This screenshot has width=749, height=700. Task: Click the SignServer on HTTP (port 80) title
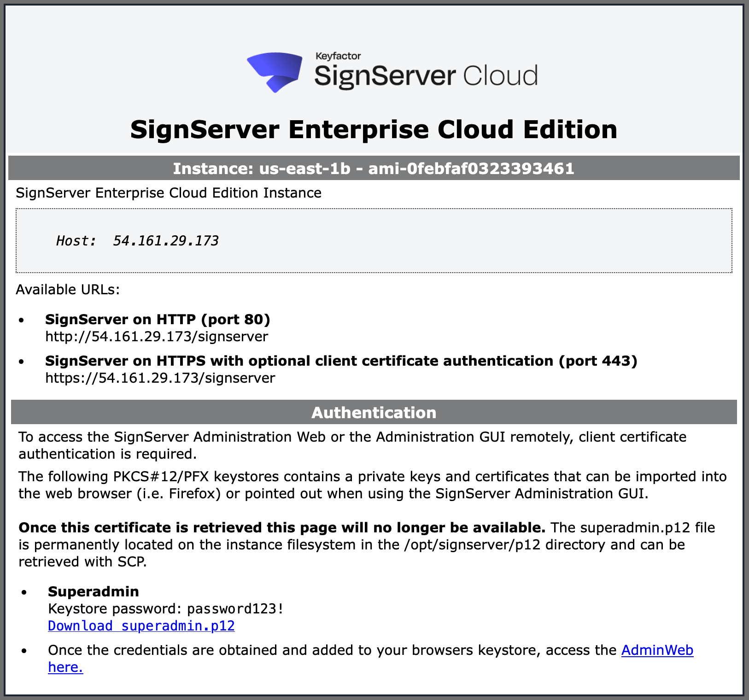point(158,319)
